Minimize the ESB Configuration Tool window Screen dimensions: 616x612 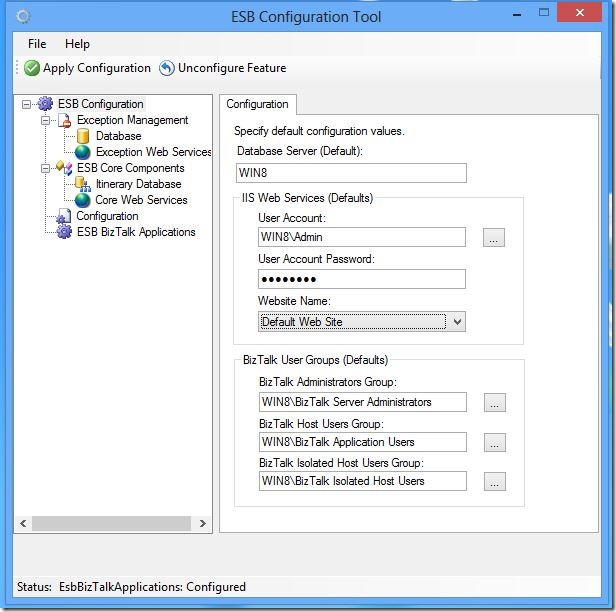517,15
